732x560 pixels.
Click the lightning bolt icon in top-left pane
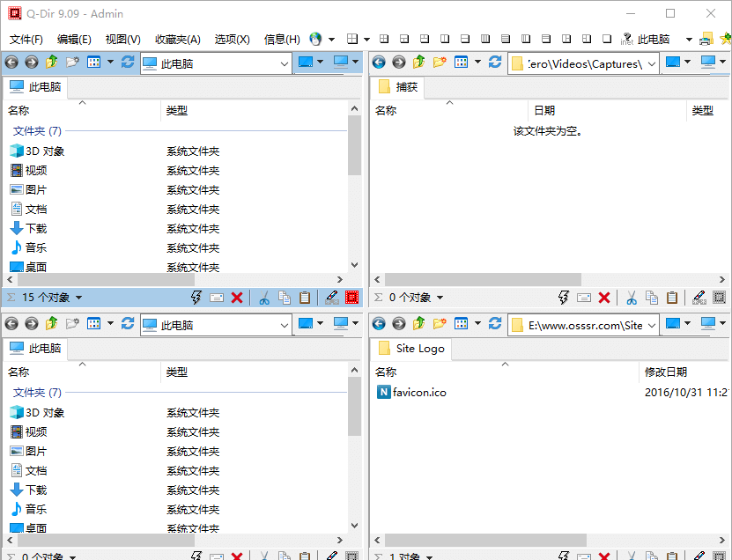click(196, 298)
